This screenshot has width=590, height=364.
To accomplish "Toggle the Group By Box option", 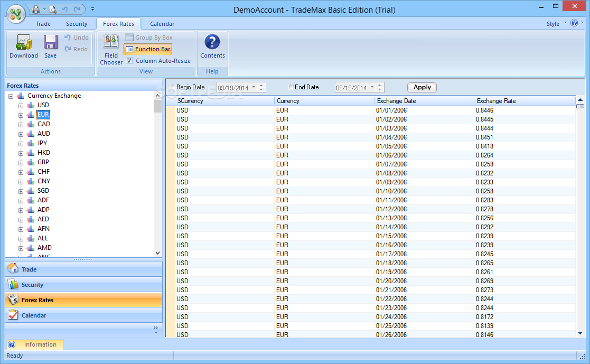I will 149,38.
